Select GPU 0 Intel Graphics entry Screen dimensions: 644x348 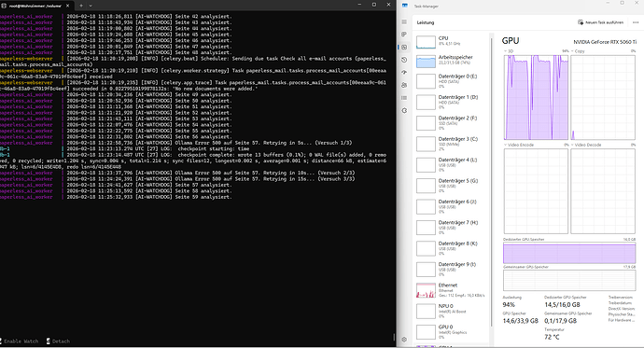click(x=452, y=332)
